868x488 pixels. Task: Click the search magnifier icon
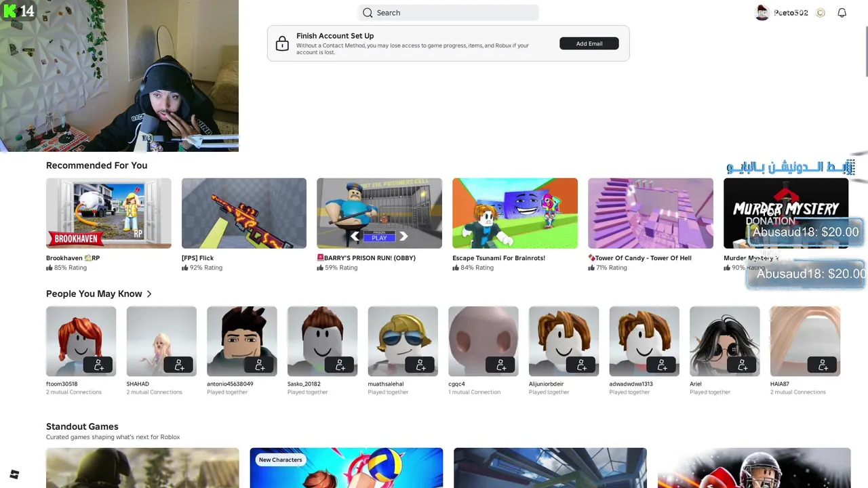pos(368,12)
